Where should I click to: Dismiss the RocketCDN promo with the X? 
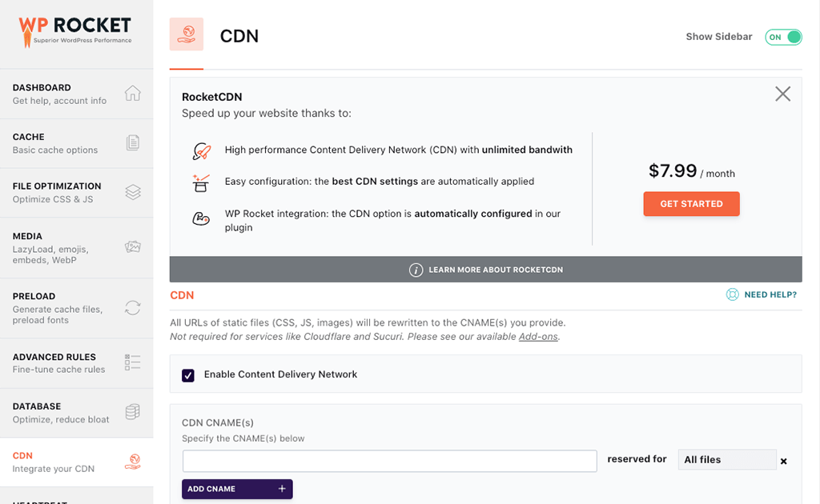782,94
